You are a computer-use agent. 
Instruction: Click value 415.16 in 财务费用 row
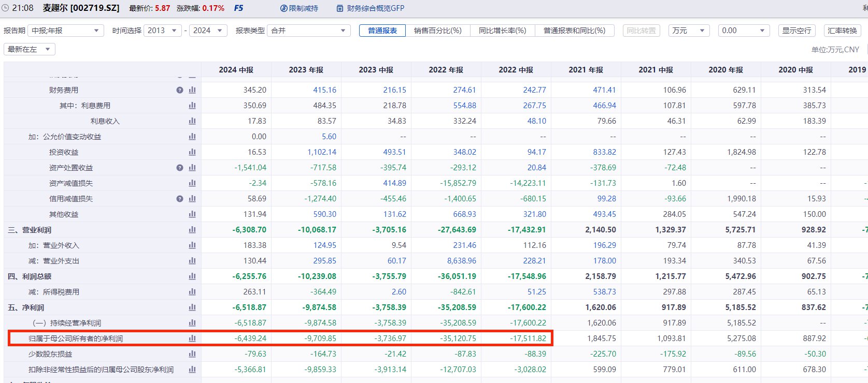pyautogui.click(x=324, y=90)
